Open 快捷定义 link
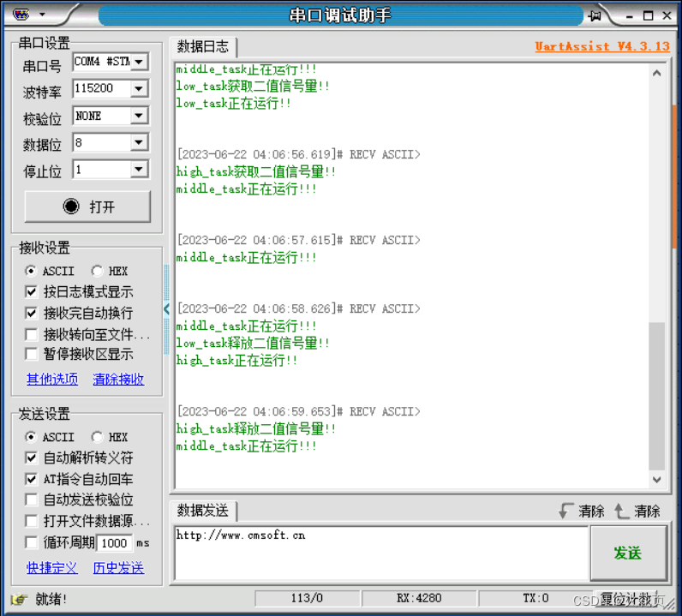 tap(52, 568)
